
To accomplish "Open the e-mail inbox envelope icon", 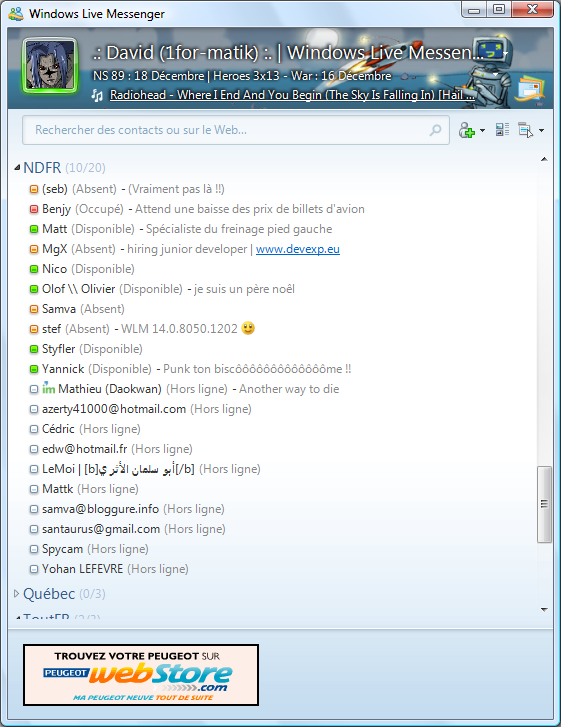I will coord(529,89).
